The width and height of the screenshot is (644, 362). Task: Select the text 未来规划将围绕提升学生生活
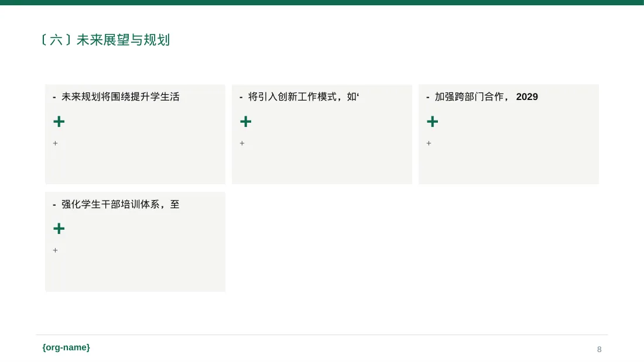121,97
